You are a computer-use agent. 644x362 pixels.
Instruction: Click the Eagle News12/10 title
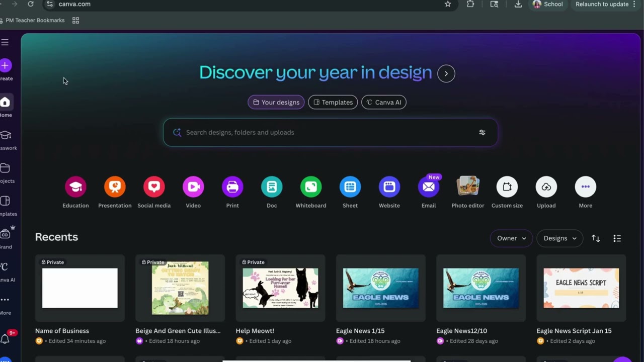coord(462,331)
